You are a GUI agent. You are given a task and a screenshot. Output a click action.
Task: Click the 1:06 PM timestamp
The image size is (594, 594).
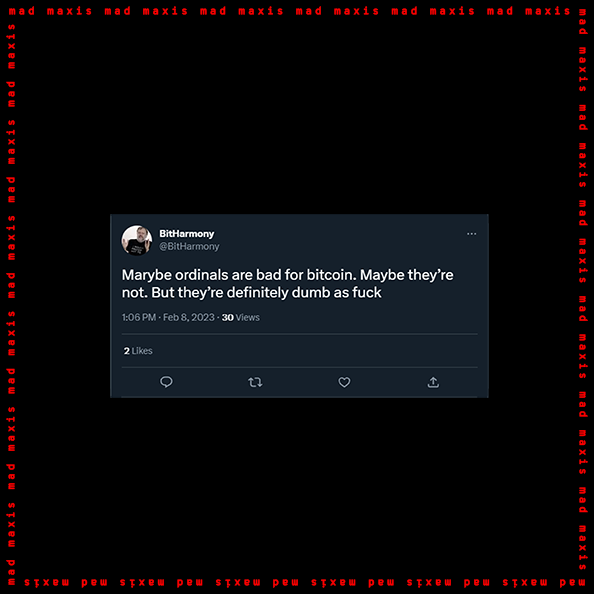139,317
